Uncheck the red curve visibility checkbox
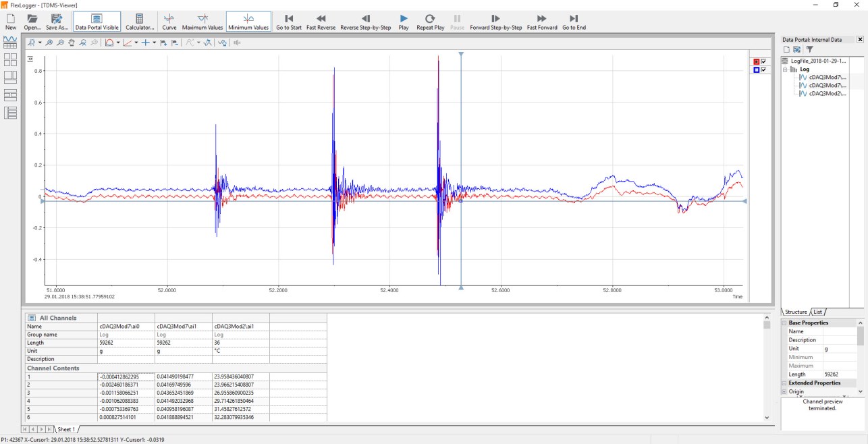 pos(763,61)
